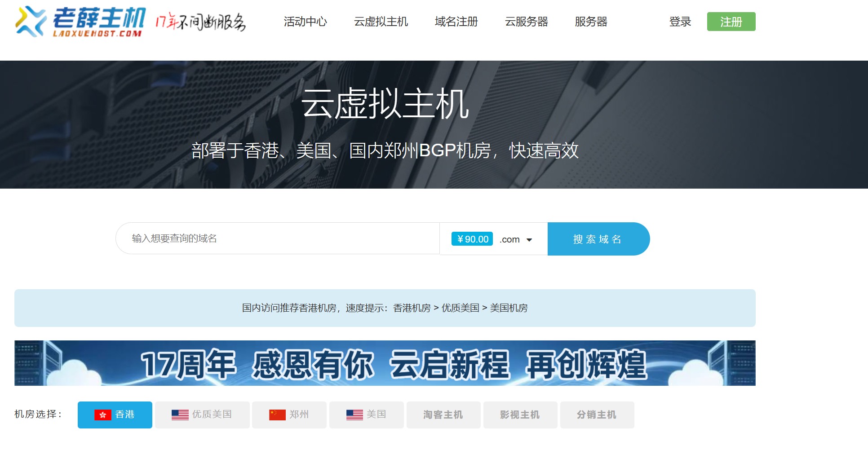Open the 云虚拟主机 navigation item
This screenshot has height=450, width=868.
tap(381, 22)
